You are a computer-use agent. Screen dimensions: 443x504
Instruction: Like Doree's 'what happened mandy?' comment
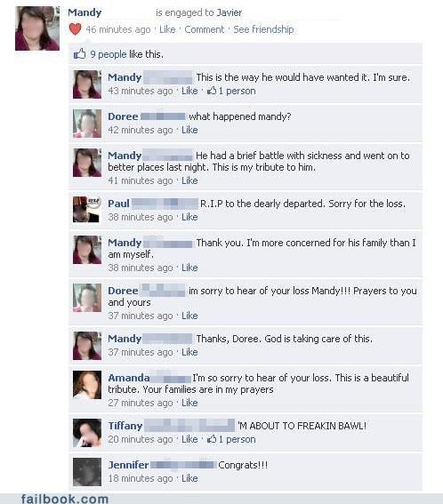point(189,130)
